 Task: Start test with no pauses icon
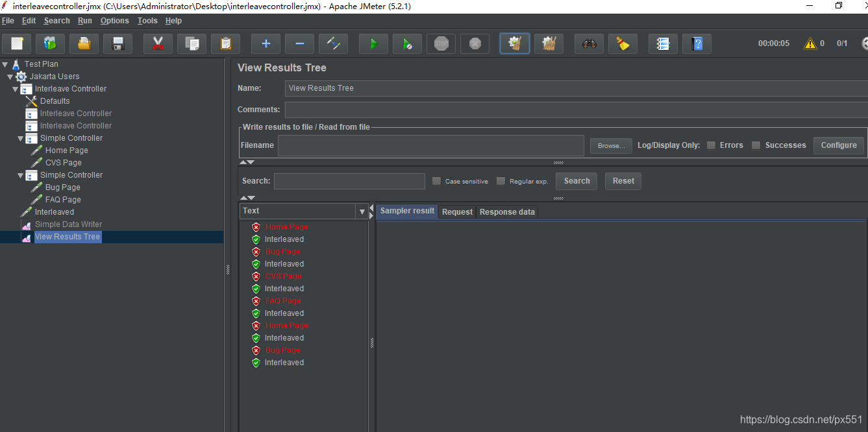click(407, 43)
